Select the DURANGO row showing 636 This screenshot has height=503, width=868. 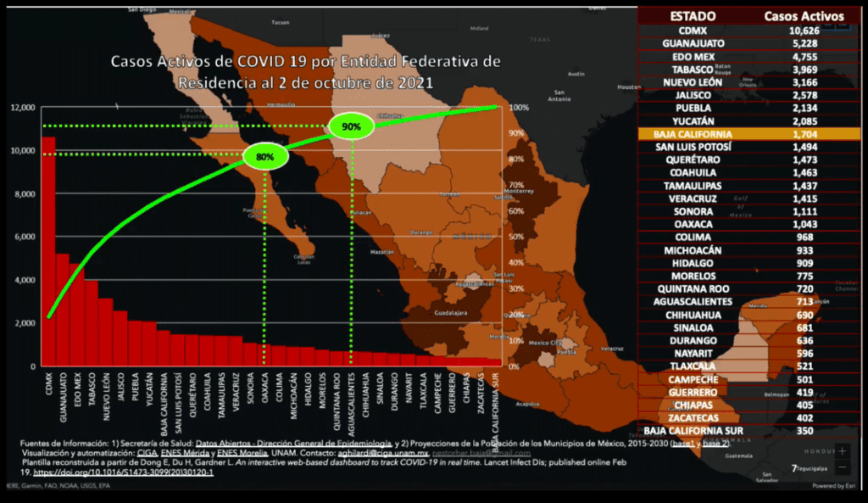749,340
